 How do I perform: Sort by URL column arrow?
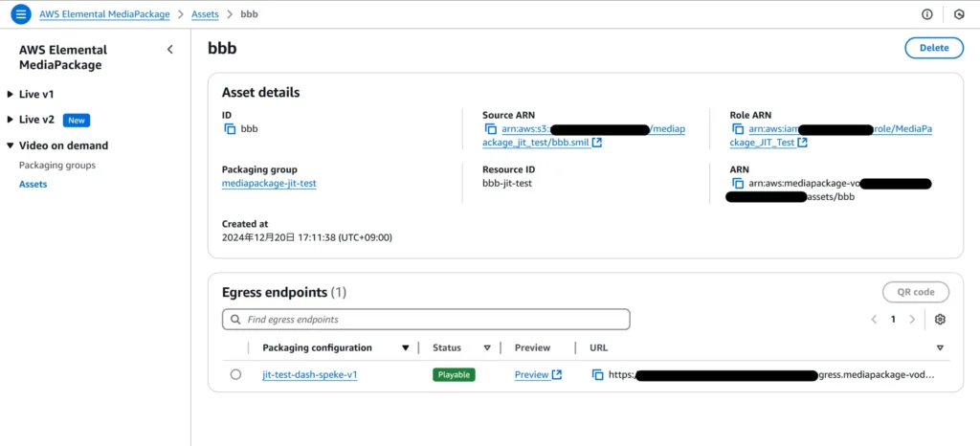[x=940, y=348]
